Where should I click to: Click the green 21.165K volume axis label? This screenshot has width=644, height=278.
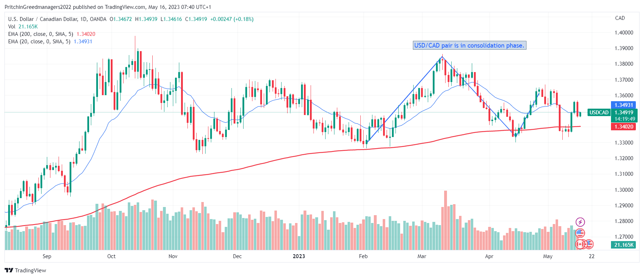coord(624,245)
